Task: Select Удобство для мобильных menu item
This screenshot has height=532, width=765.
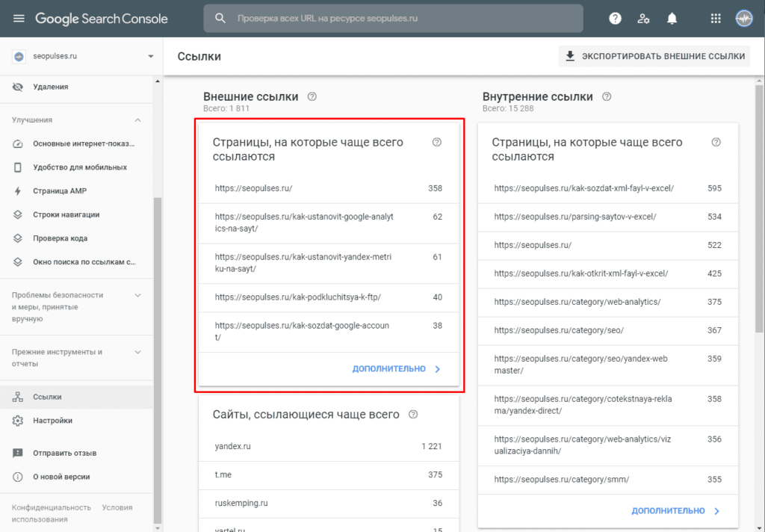Action: tap(80, 167)
